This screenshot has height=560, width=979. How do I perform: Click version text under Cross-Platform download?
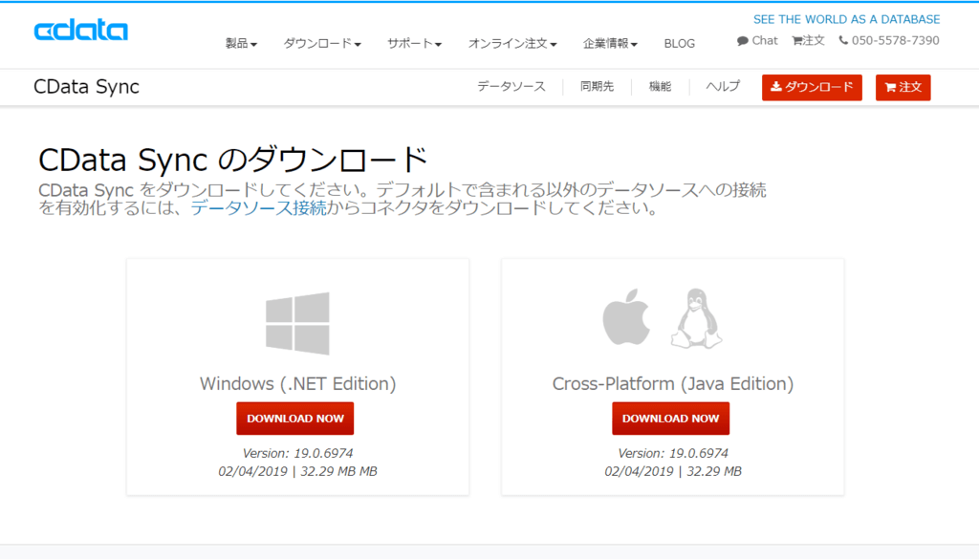click(673, 453)
